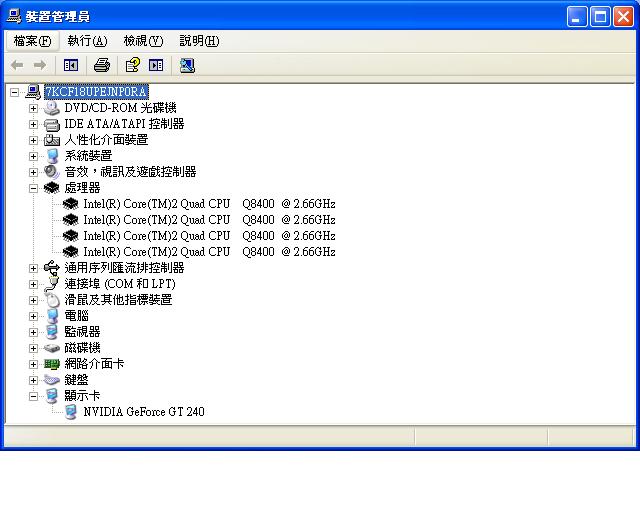Expand the DVD/CD-ROM 光碟機 node

33,108
